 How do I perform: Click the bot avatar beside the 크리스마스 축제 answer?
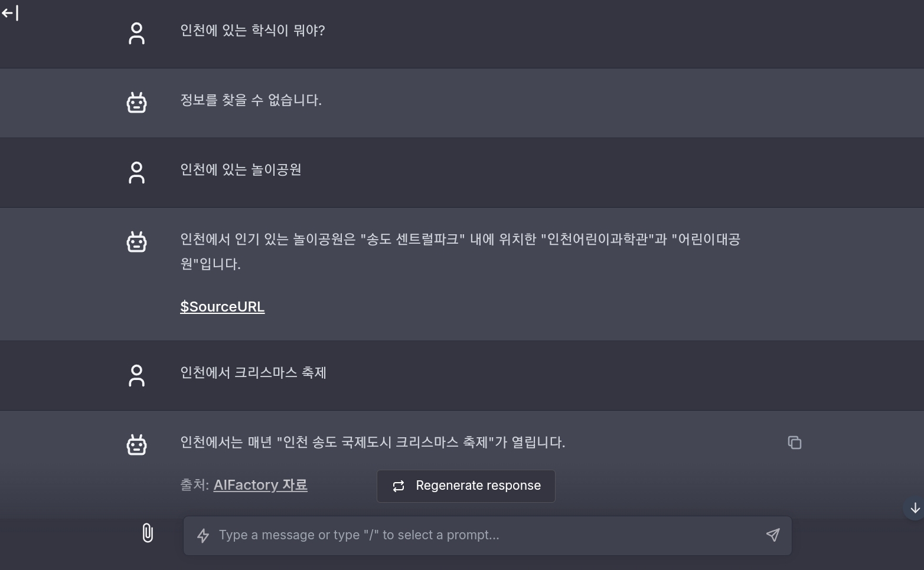pyautogui.click(x=136, y=445)
